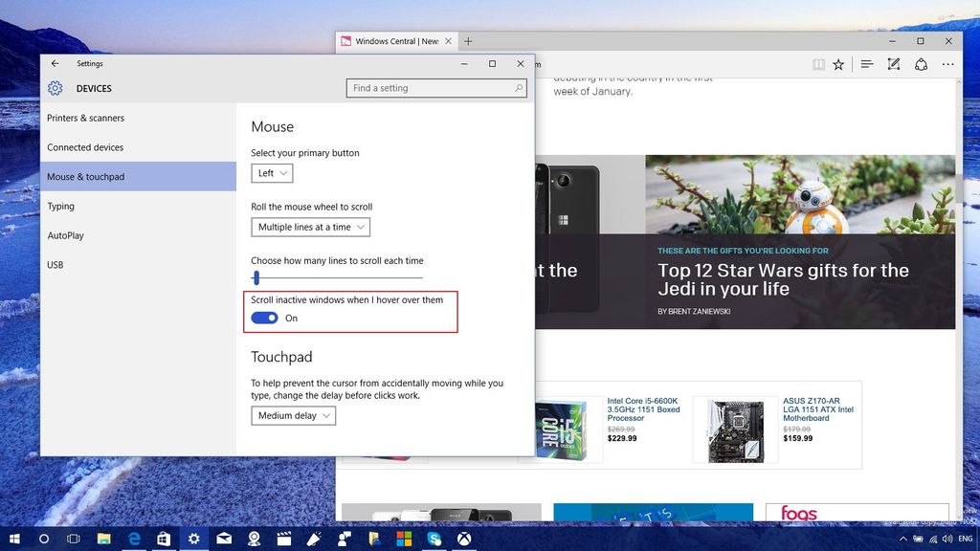This screenshot has height=551, width=980.
Task: Open Edge's Web Note annotation tool
Action: click(x=893, y=64)
